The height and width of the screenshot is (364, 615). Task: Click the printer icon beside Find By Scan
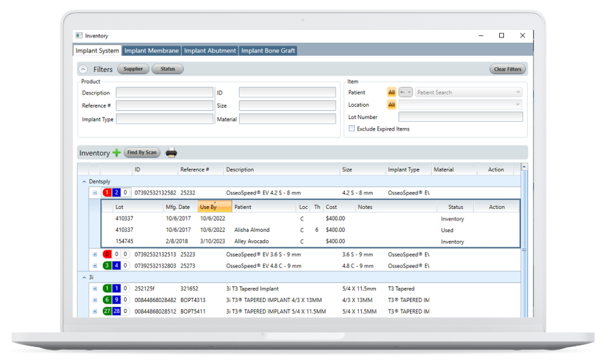click(x=172, y=153)
